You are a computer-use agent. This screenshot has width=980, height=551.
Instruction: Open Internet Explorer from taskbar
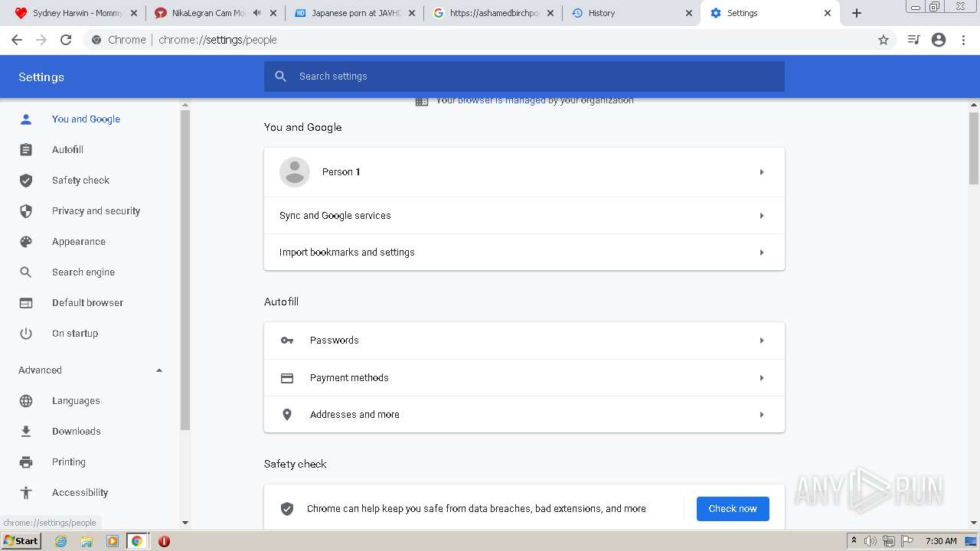61,541
